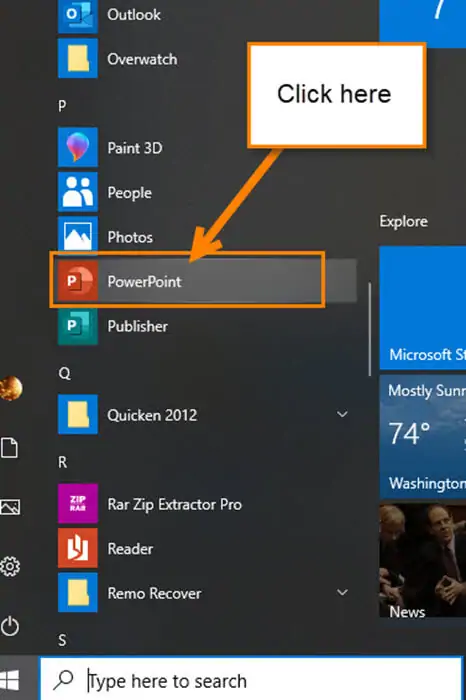This screenshot has width=466, height=700.
Task: Launch Paint 3D app icon
Action: coord(78,147)
